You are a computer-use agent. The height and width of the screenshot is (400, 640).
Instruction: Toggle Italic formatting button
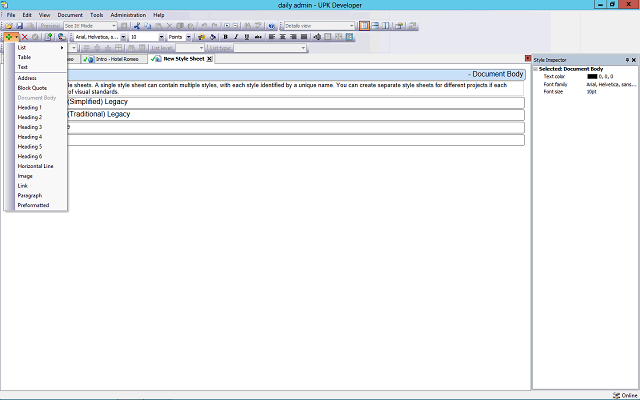(236, 37)
